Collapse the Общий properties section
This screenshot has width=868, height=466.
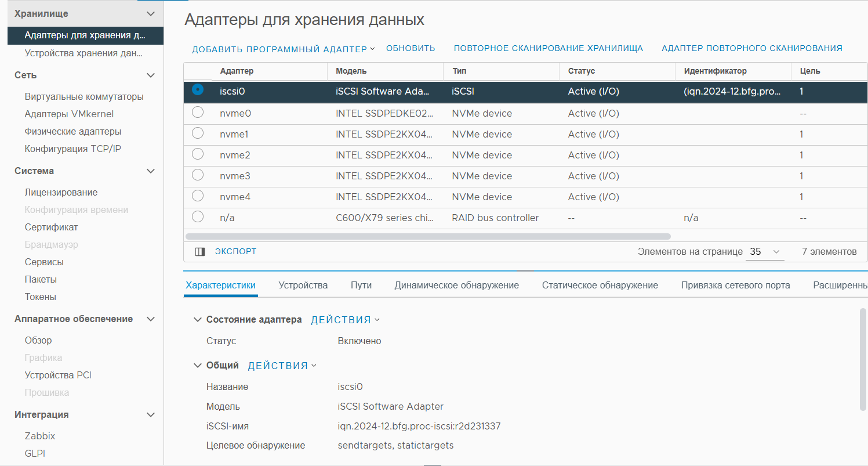(198, 366)
